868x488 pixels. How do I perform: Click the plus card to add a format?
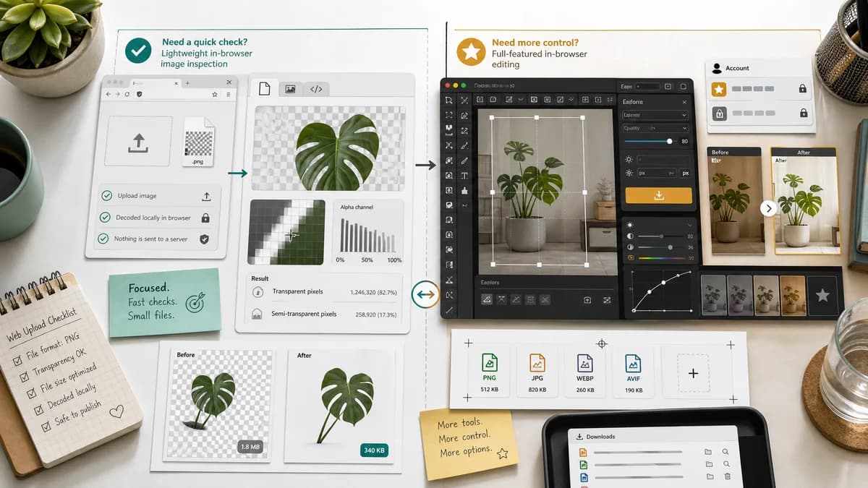pyautogui.click(x=692, y=373)
